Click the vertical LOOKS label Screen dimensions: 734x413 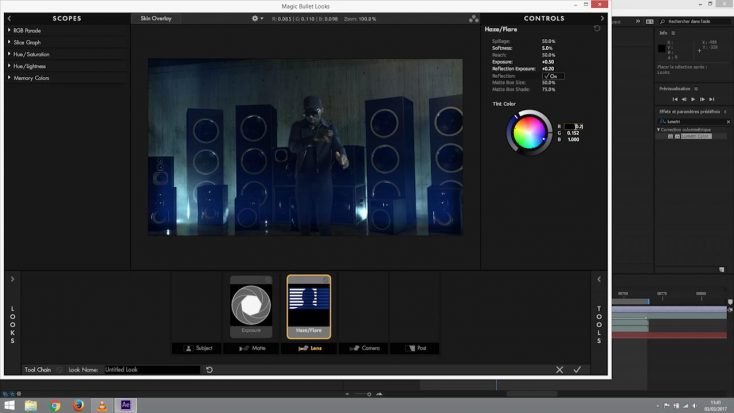pos(13,325)
